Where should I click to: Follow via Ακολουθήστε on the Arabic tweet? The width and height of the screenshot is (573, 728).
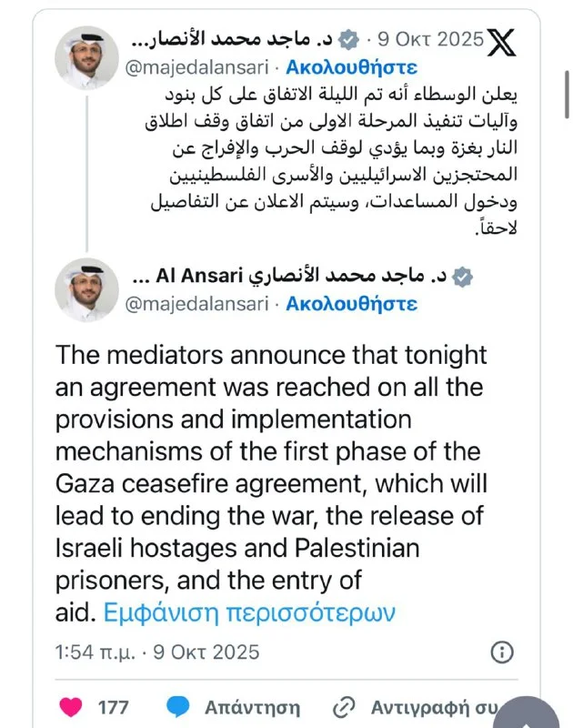coord(351,67)
